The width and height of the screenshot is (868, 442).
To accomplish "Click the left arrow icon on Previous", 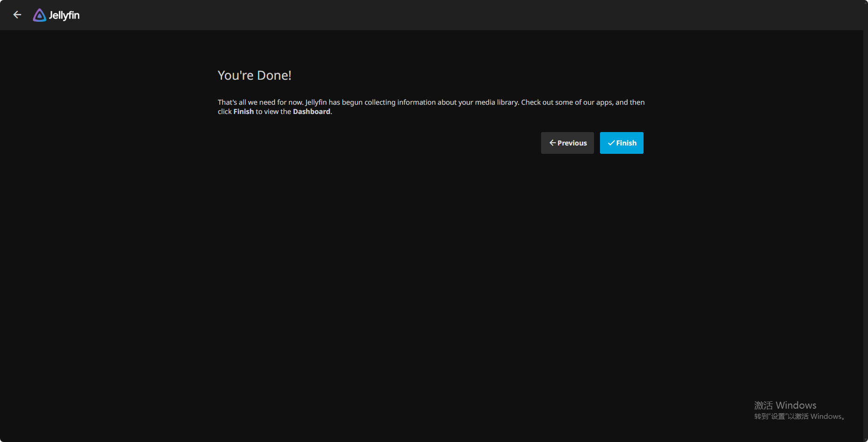I will click(553, 143).
